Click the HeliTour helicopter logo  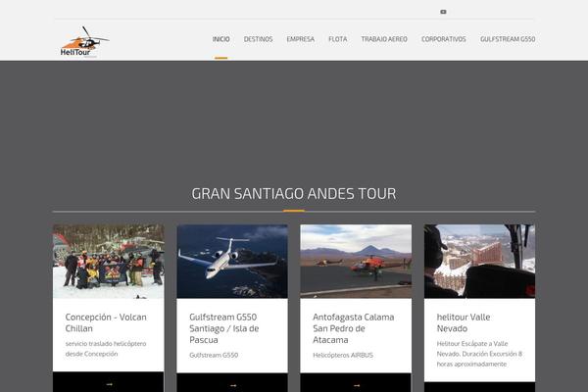(84, 41)
